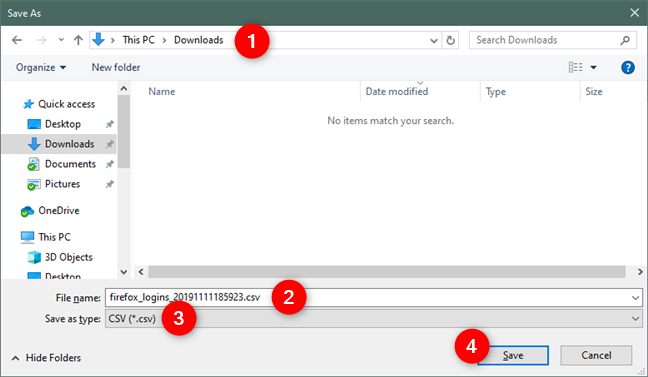Sort by Date modified column
This screenshot has height=377, width=648.
[397, 92]
